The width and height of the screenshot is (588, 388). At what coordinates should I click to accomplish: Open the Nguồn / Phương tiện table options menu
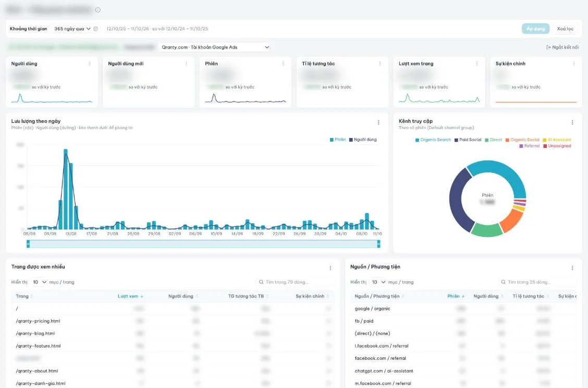[x=572, y=268]
